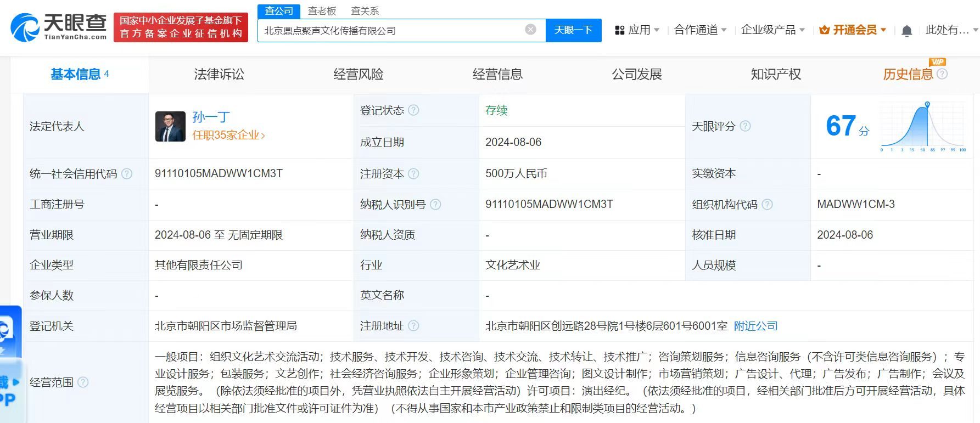Viewport: 980px width, 423px height.
Task: Click the 文化艺术业 industry value
Action: point(513,265)
